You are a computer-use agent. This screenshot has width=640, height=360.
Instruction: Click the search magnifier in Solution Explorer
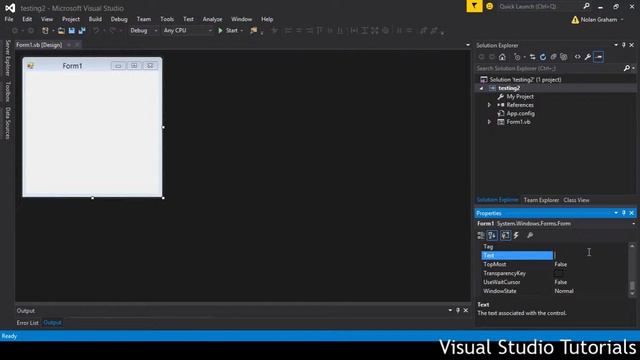pyautogui.click(x=627, y=68)
